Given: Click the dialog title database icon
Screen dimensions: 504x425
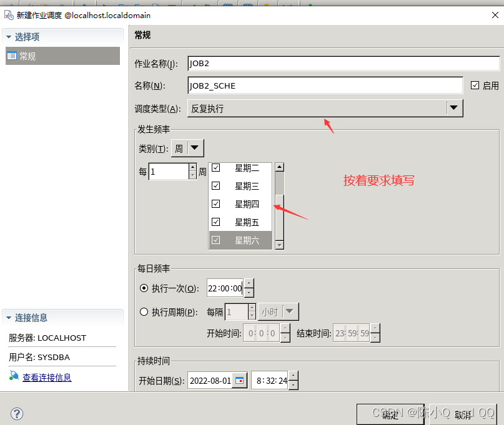Looking at the screenshot, I should [x=7, y=15].
